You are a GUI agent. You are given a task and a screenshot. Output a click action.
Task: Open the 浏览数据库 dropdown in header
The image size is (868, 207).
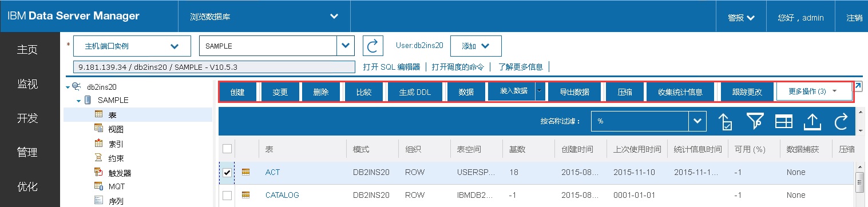pyautogui.click(x=264, y=17)
